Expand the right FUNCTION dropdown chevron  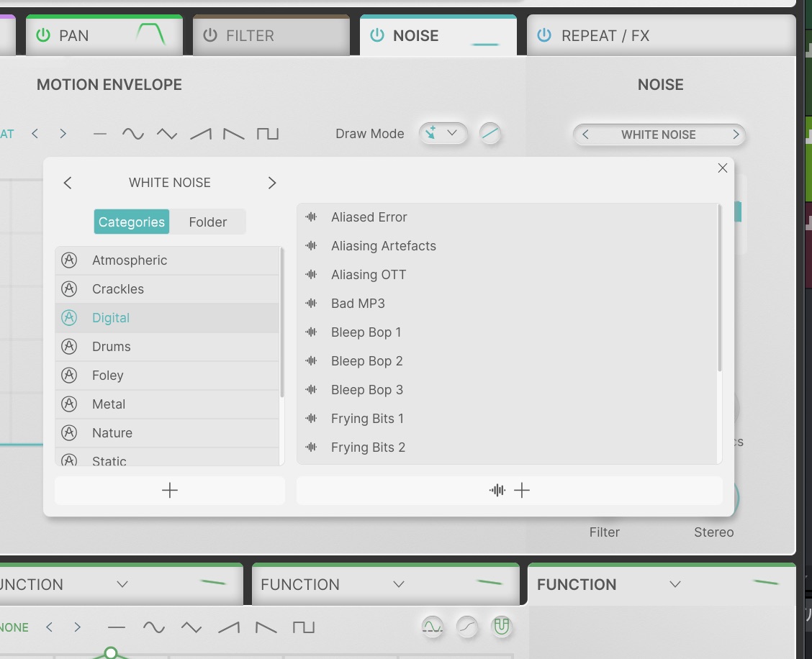tap(675, 584)
